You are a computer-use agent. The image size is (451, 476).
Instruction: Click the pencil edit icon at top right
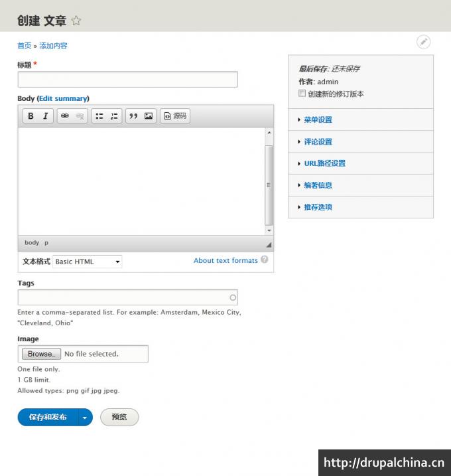coord(423,42)
